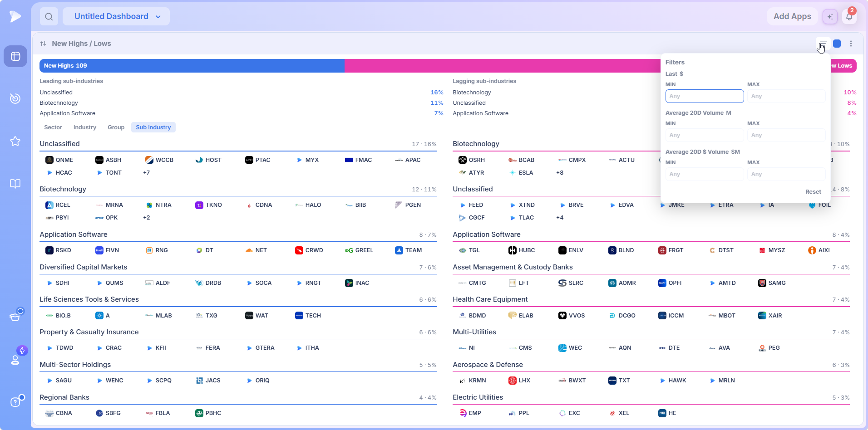Open the help icon in the sidebar
Image resolution: width=868 pixels, height=430 pixels.
click(16, 401)
